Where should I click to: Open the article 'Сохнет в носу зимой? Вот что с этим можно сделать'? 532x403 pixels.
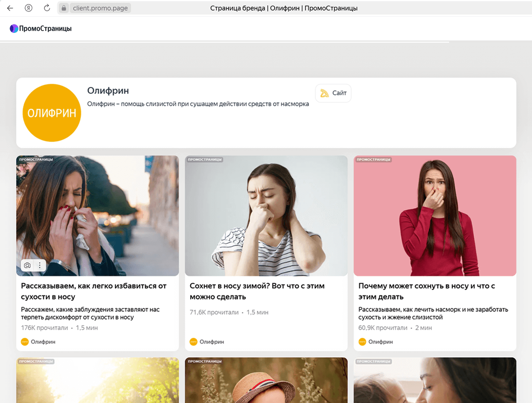coord(257,291)
